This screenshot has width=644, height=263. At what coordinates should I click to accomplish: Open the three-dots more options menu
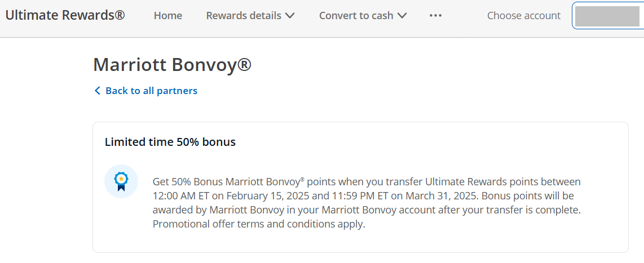tap(435, 16)
